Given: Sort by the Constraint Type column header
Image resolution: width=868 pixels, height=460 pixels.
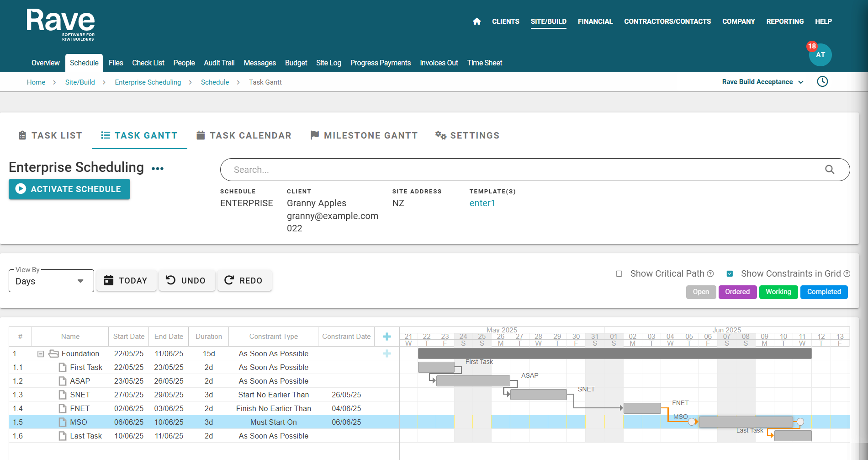Looking at the screenshot, I should [x=273, y=337].
